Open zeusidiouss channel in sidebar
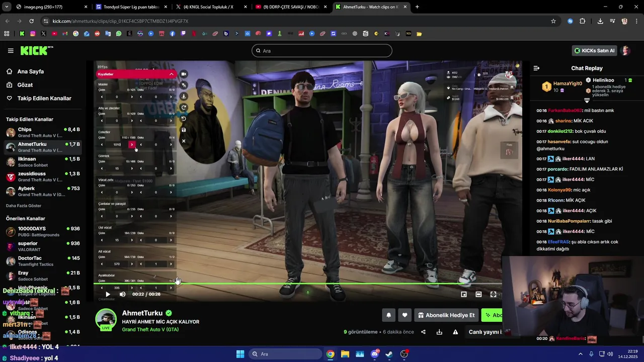Image resolution: width=644 pixels, height=362 pixels. click(x=43, y=177)
